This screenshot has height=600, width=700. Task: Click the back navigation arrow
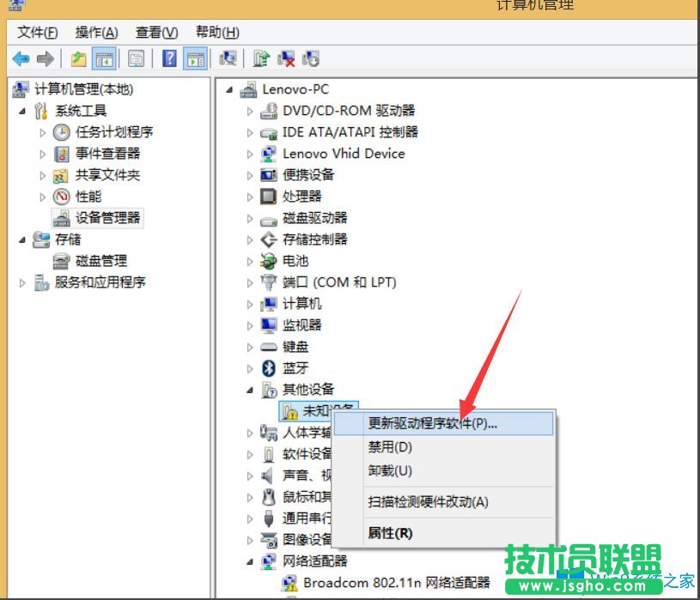(20, 58)
